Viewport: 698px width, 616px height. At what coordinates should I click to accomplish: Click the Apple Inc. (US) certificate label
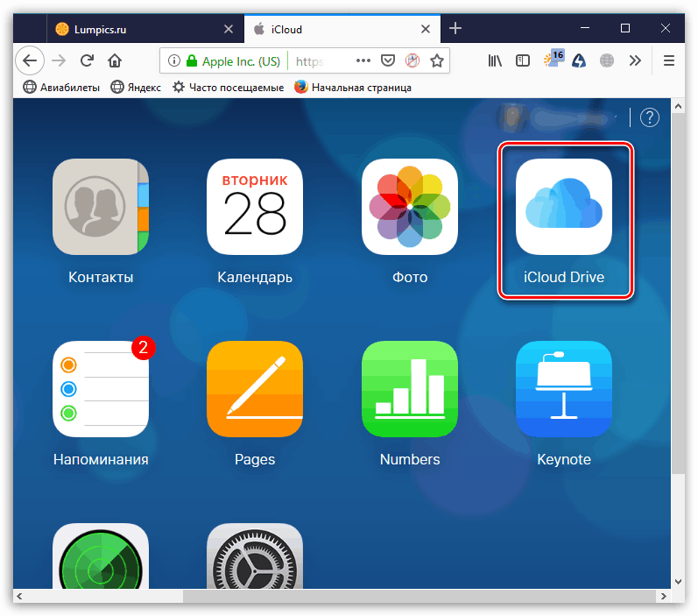click(x=241, y=61)
